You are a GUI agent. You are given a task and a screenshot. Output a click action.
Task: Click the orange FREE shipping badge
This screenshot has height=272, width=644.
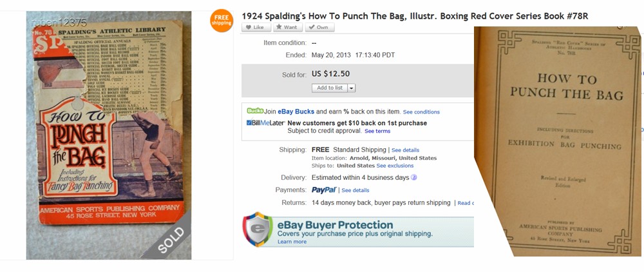(221, 21)
